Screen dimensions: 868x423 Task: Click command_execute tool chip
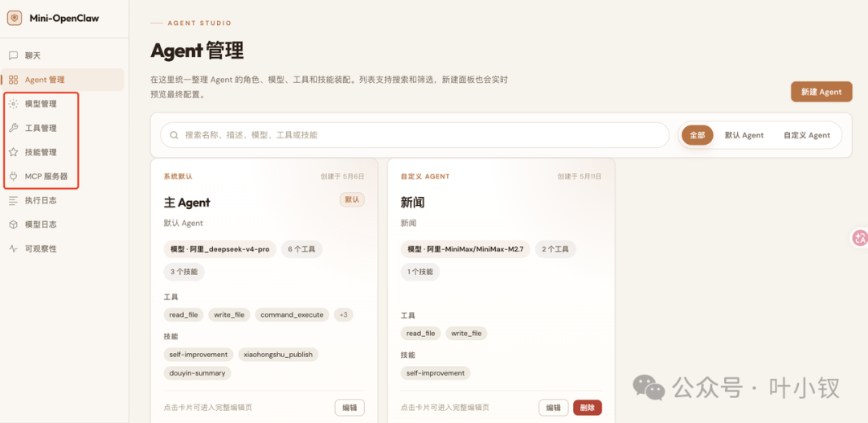[292, 314]
